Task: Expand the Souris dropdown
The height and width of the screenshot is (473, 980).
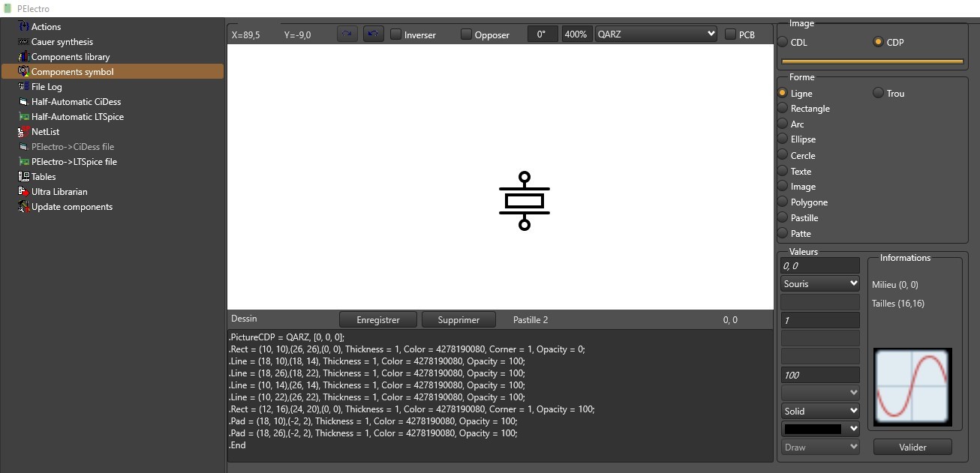Action: 819,284
